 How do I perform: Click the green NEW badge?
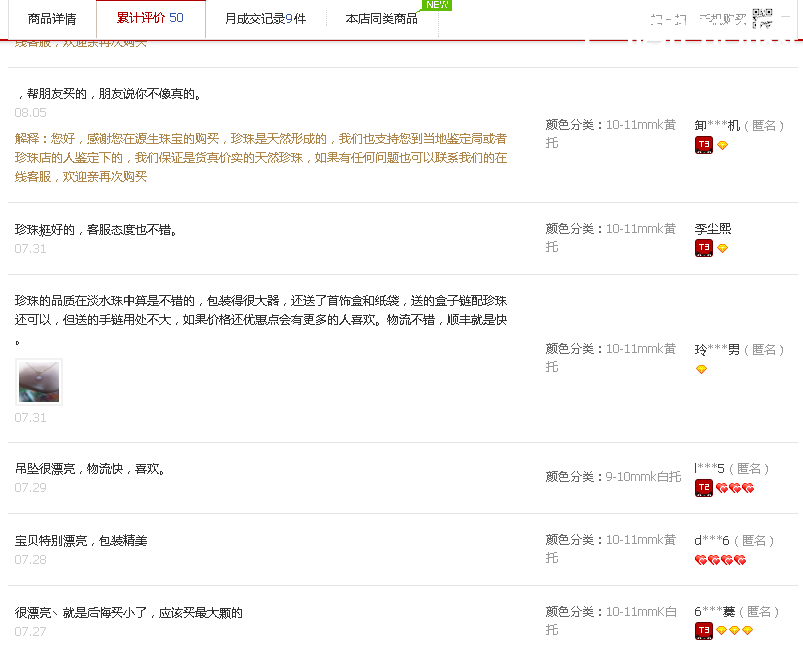(436, 5)
